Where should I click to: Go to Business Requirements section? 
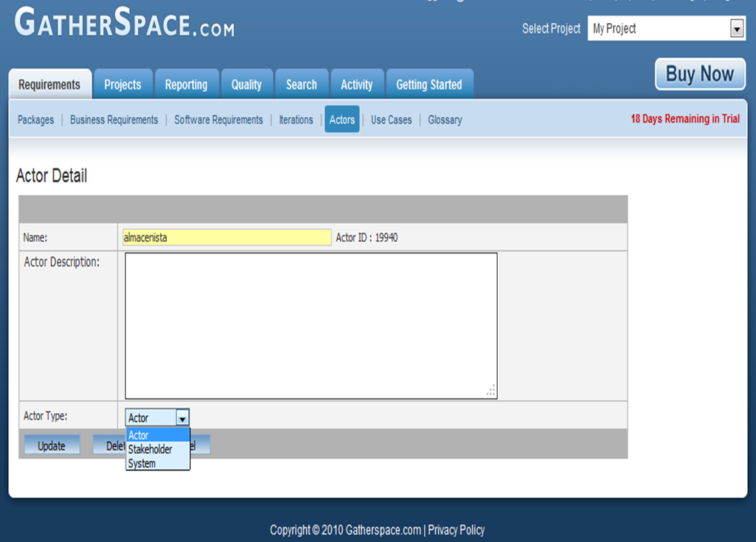[x=114, y=120]
